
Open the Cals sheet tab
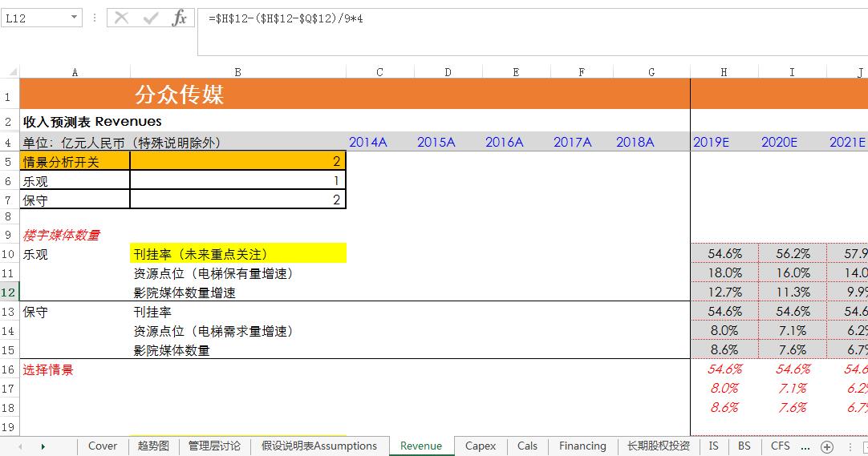coord(527,446)
